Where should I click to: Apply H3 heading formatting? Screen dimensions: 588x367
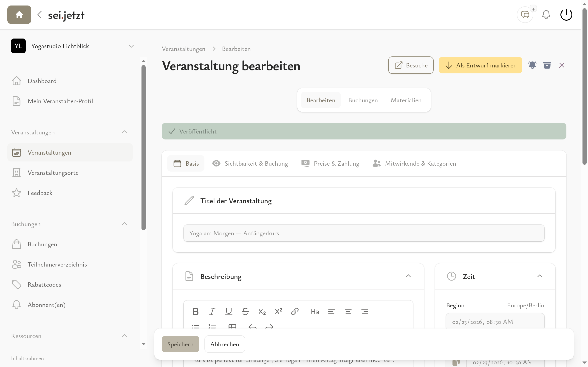(315, 311)
